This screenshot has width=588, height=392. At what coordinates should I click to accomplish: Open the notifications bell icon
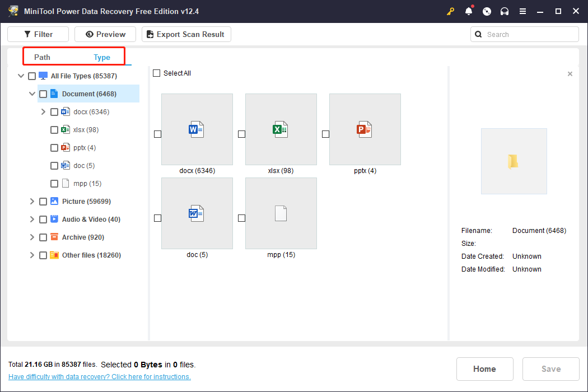click(x=469, y=11)
